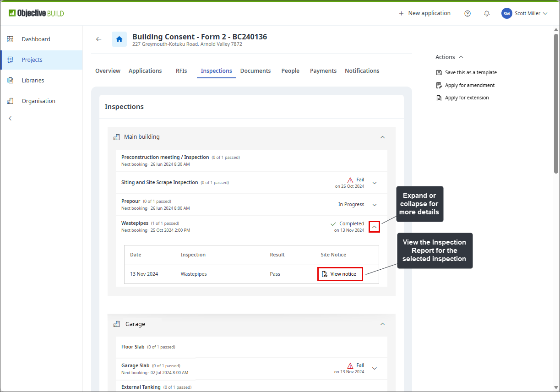The height and width of the screenshot is (392, 560).
Task: Click the View notice button
Action: click(x=340, y=274)
